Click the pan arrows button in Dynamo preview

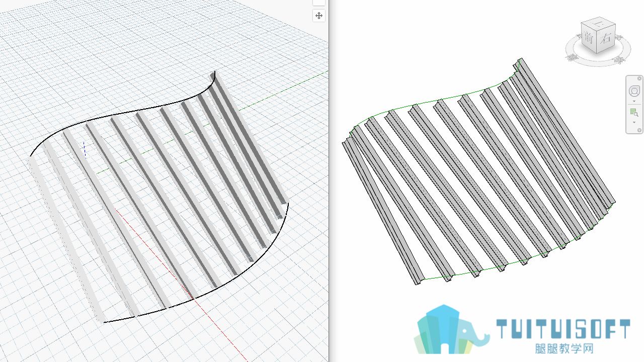tap(319, 16)
